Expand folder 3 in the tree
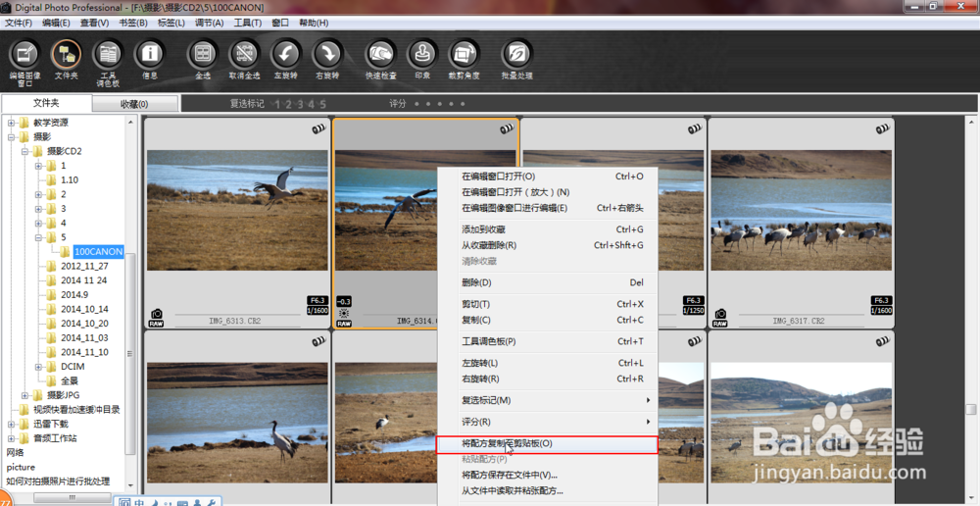Screen dimensions: 980x506 click(39, 209)
